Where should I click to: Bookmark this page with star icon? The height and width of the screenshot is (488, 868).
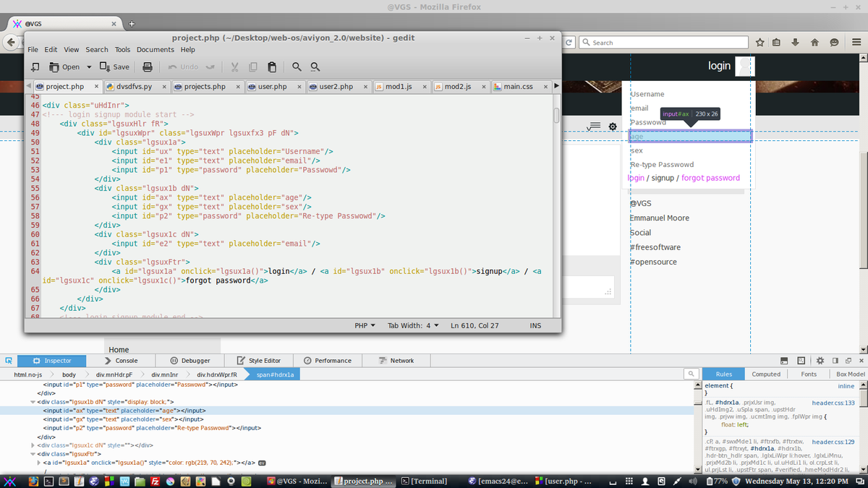tap(760, 43)
